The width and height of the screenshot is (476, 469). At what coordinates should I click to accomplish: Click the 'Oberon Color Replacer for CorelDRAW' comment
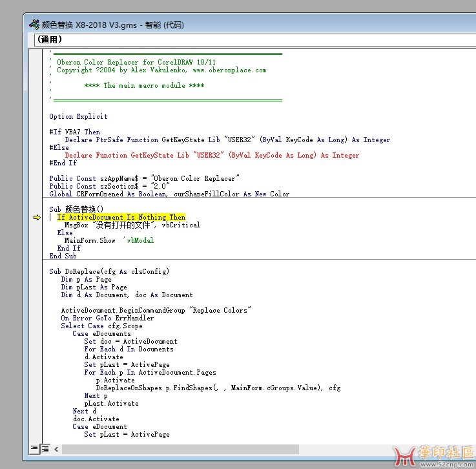pos(136,62)
